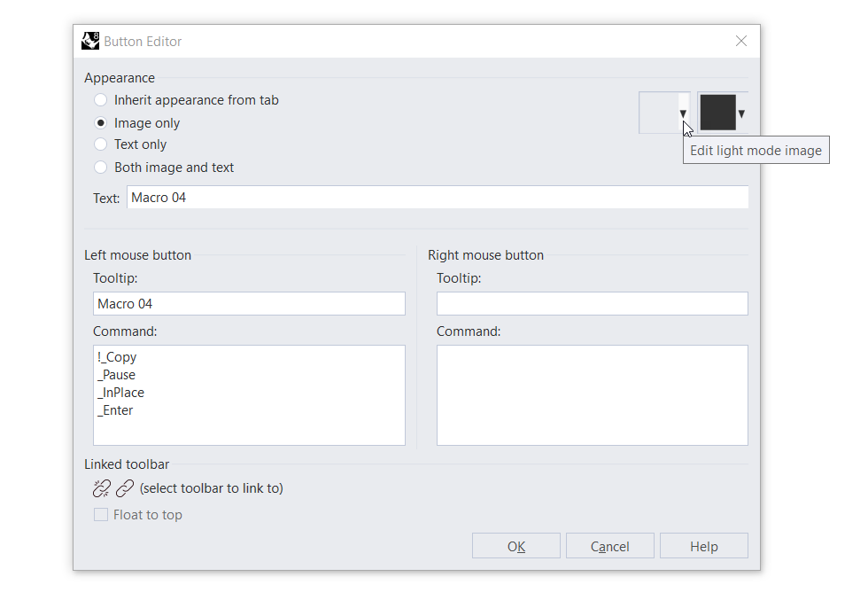Viewport: 868px width, 608px height.
Task: Click the Text field containing Macro 04
Action: (x=437, y=198)
